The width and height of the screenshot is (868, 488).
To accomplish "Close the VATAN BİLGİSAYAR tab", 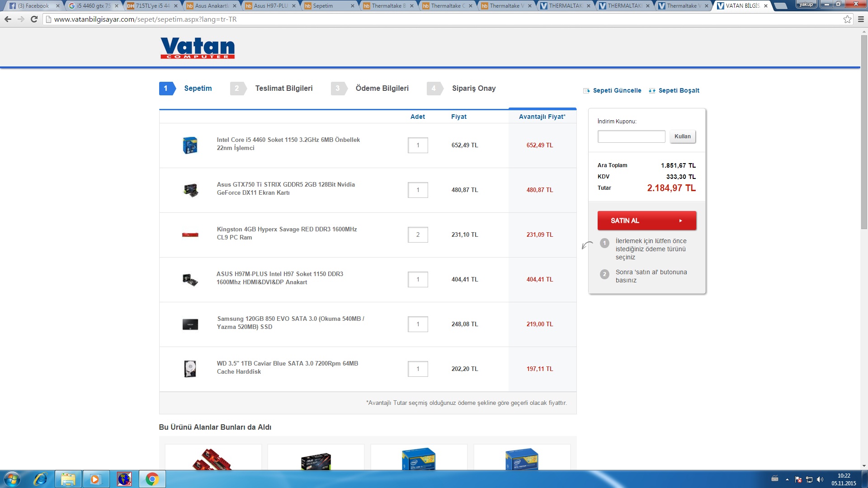I will point(765,6).
